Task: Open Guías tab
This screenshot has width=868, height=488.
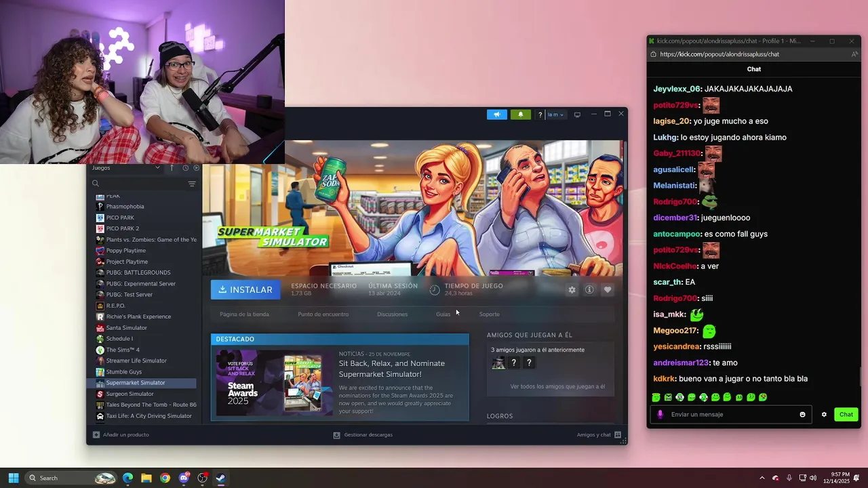Action: [x=443, y=314]
